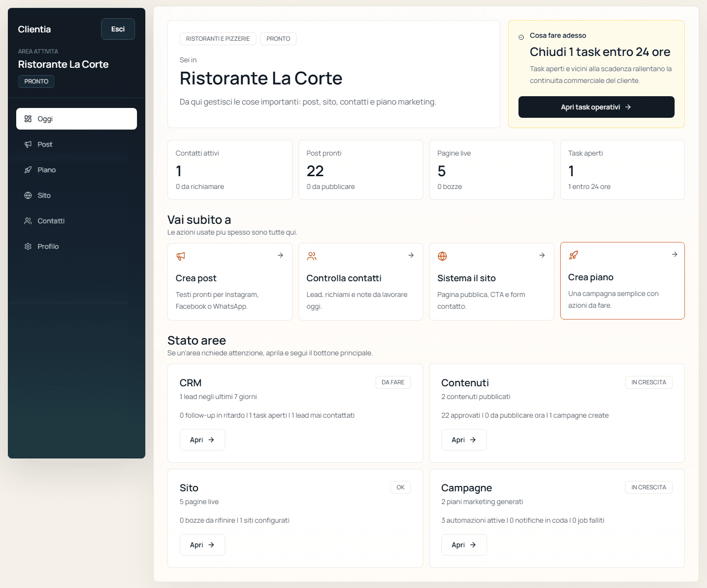This screenshot has width=707, height=588.
Task: Click '0 follow-up in ritardo' status line
Action: (267, 415)
